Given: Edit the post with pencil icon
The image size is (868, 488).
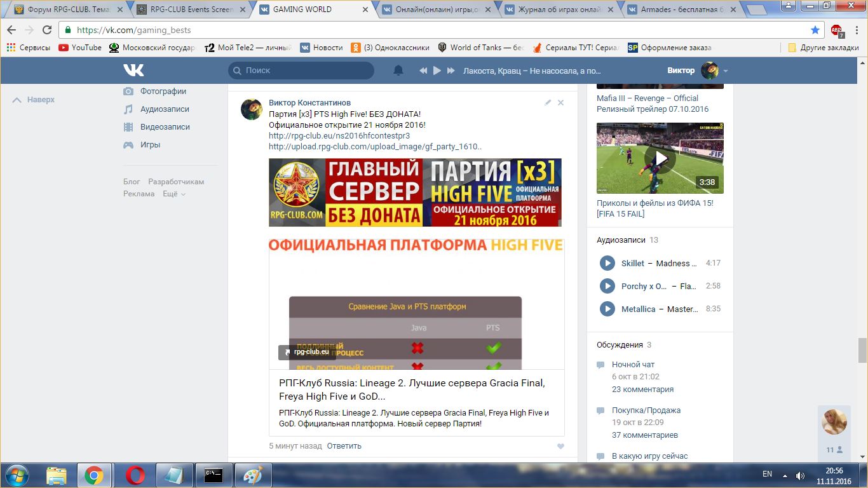Looking at the screenshot, I should [x=548, y=102].
